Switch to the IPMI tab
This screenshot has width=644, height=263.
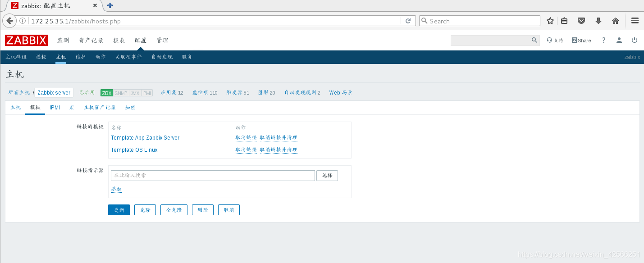(55, 108)
